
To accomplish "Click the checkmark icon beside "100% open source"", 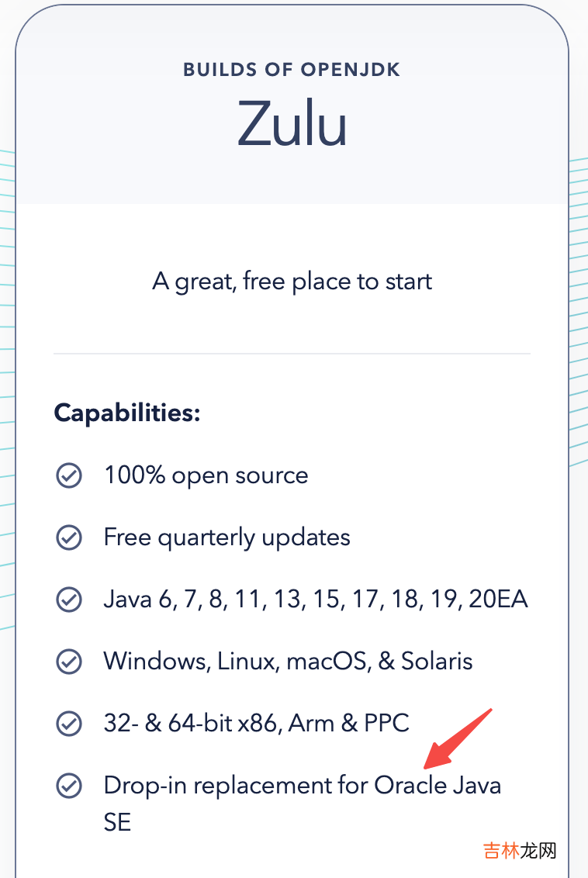I will coord(69,475).
